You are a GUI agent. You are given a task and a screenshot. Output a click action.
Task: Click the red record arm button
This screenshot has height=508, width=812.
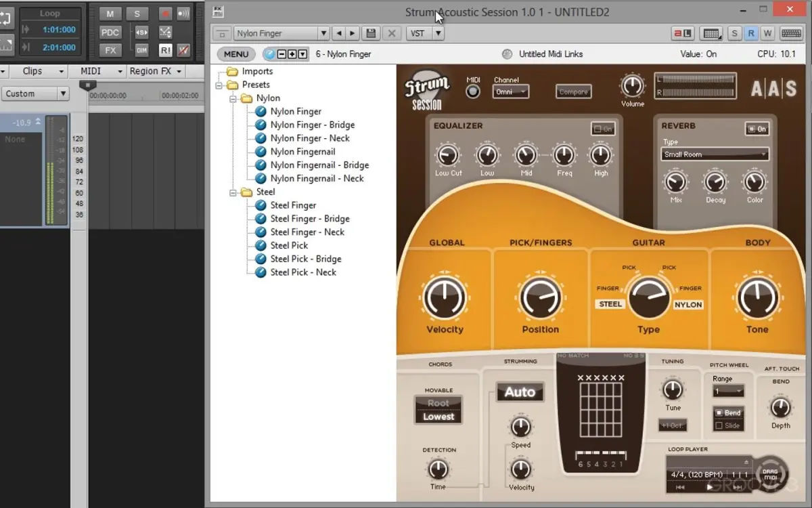[x=165, y=14]
